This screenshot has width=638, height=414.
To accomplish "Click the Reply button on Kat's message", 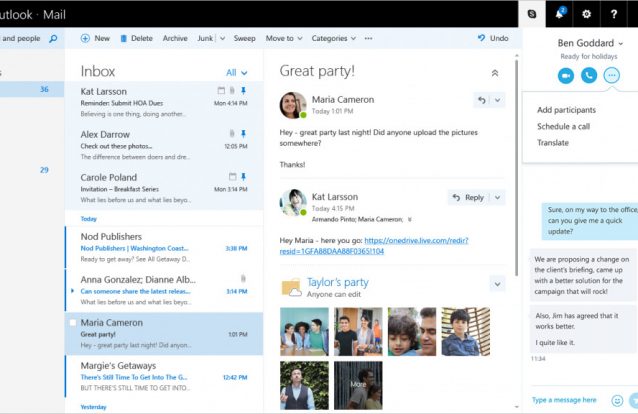I will pos(467,198).
